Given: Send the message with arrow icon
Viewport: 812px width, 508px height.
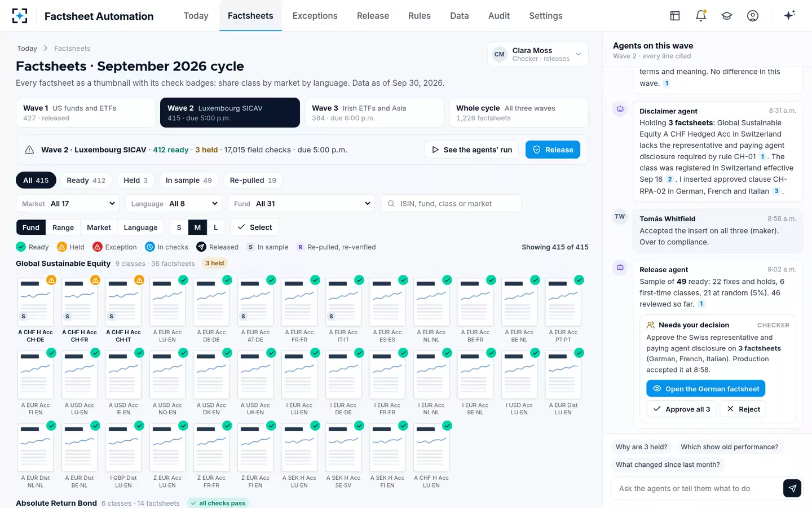Looking at the screenshot, I should [792, 488].
